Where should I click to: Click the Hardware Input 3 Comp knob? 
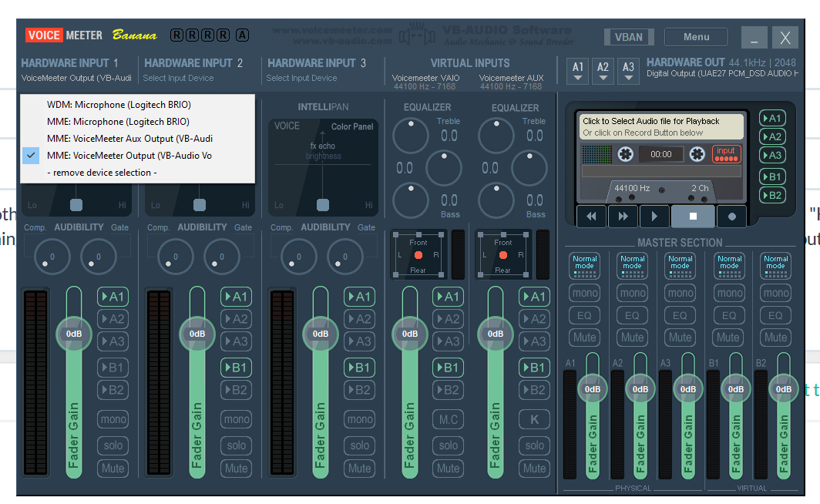point(299,257)
